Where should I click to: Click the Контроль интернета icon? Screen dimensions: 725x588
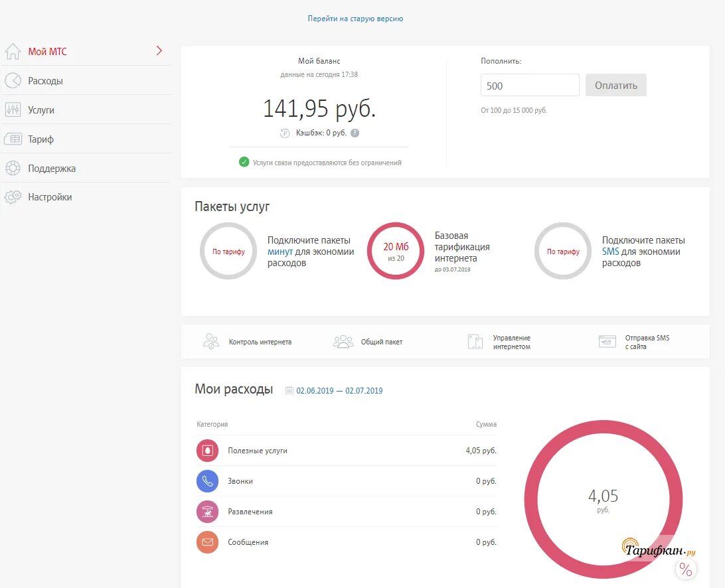coord(211,342)
